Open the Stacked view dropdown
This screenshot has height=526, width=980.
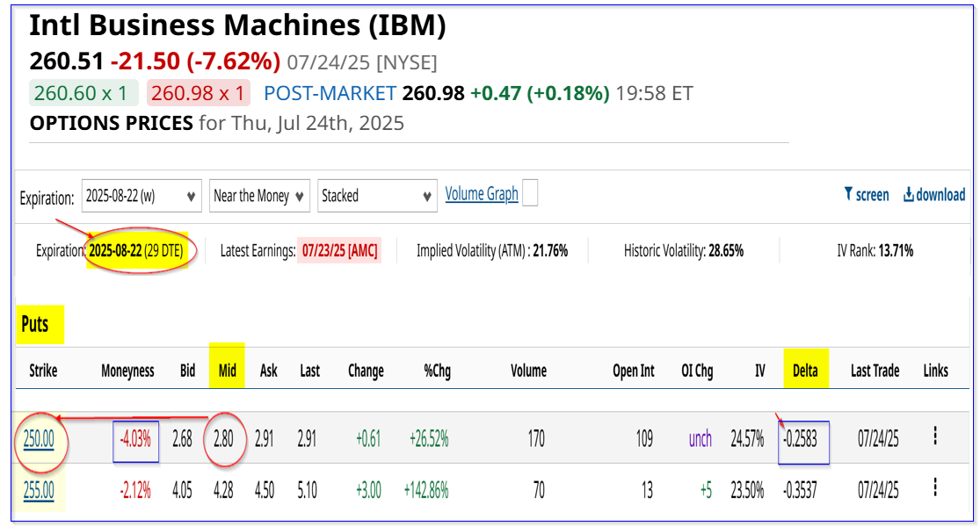click(377, 196)
